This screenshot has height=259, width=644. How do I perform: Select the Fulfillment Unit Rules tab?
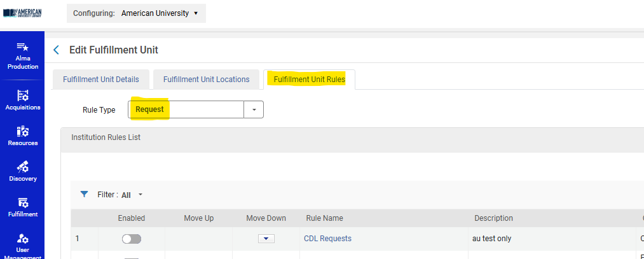click(x=309, y=80)
